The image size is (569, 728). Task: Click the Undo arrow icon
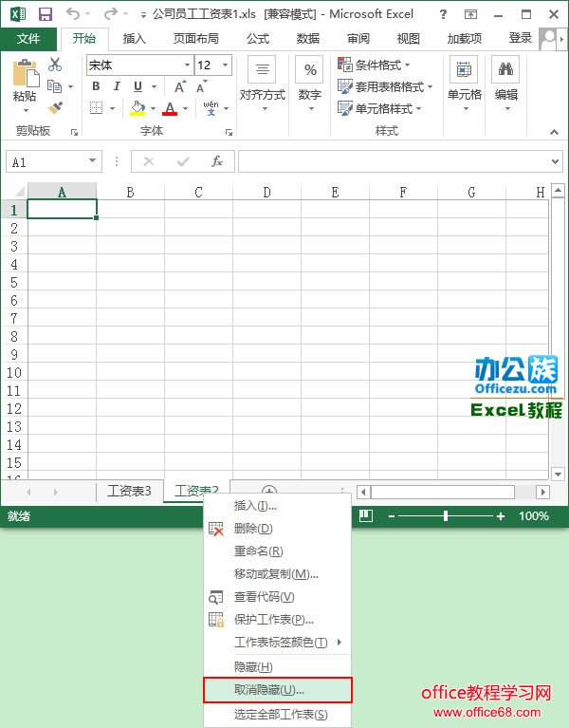pyautogui.click(x=74, y=14)
